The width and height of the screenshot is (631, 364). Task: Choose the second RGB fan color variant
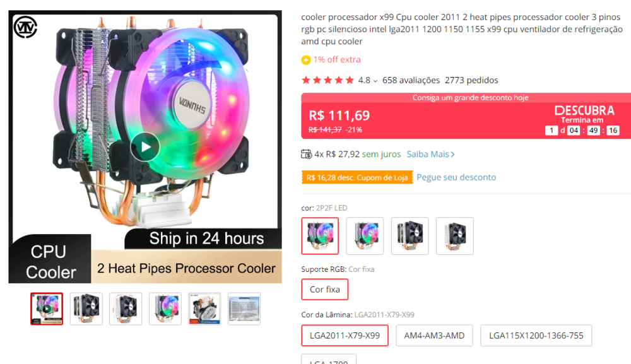(x=365, y=236)
